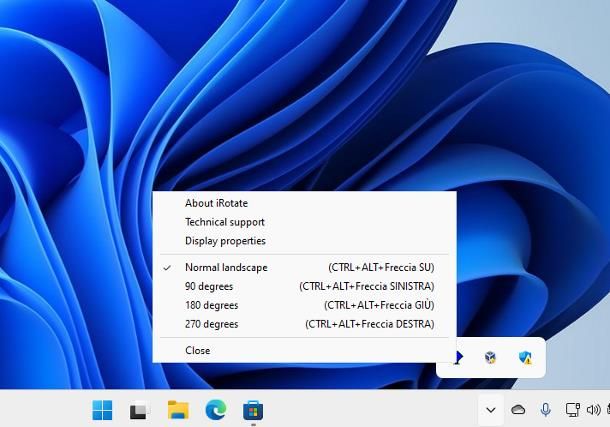Click the iRotate tray icon
This screenshot has height=427, width=610.
coord(459,357)
